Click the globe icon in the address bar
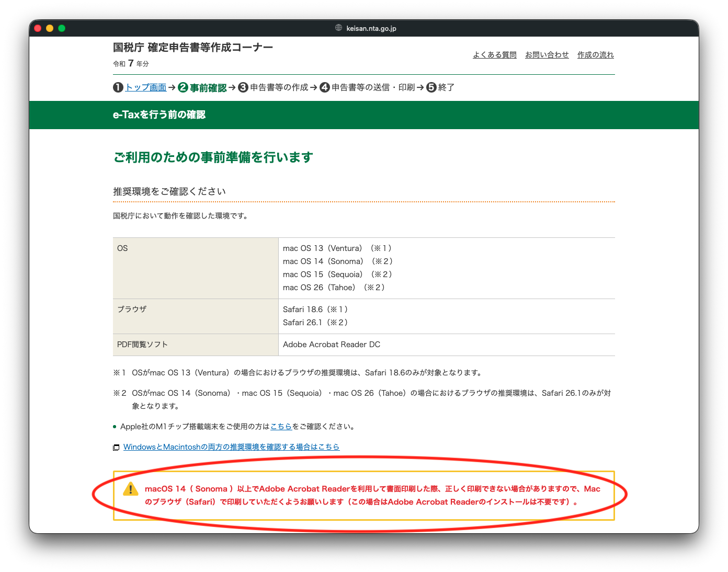 [x=338, y=28]
